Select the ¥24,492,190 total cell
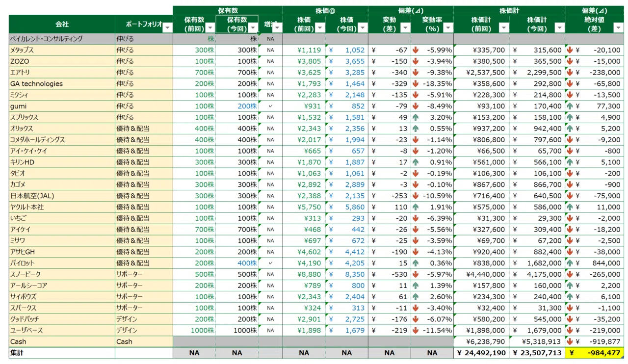 481,353
